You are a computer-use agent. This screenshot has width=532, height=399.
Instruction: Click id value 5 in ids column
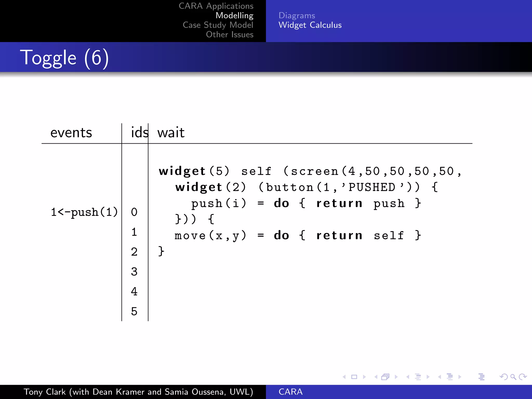[134, 311]
